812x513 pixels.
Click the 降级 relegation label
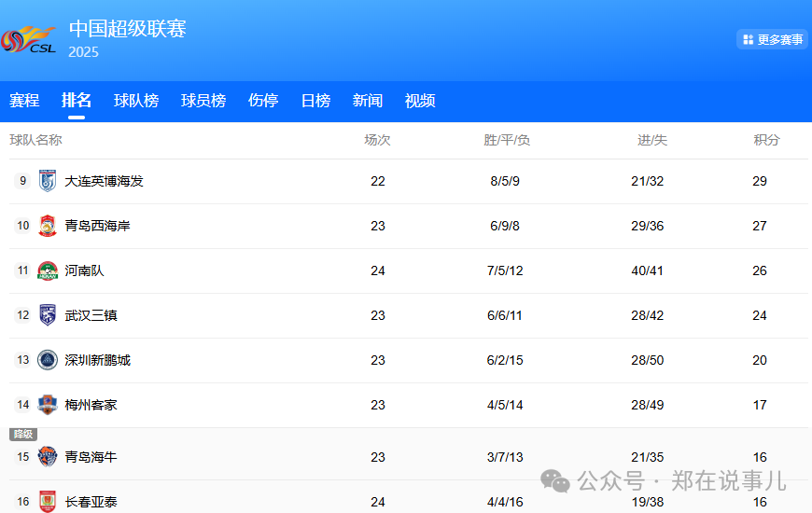23,435
